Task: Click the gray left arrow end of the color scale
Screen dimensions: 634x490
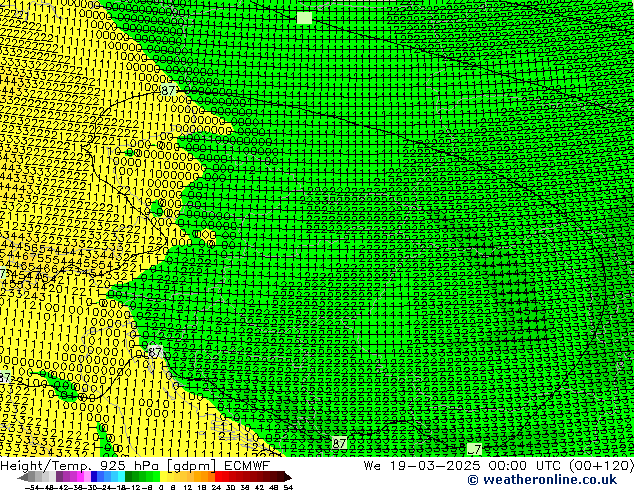Action: [23, 477]
